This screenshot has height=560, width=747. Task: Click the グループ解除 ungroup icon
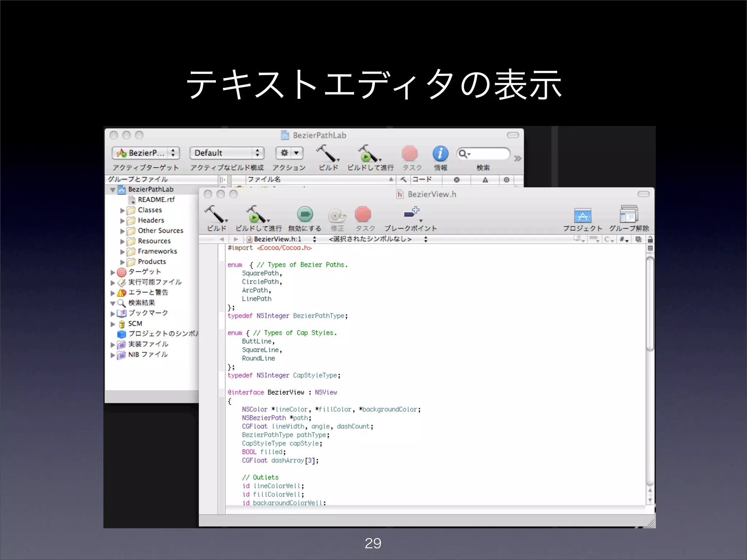629,214
